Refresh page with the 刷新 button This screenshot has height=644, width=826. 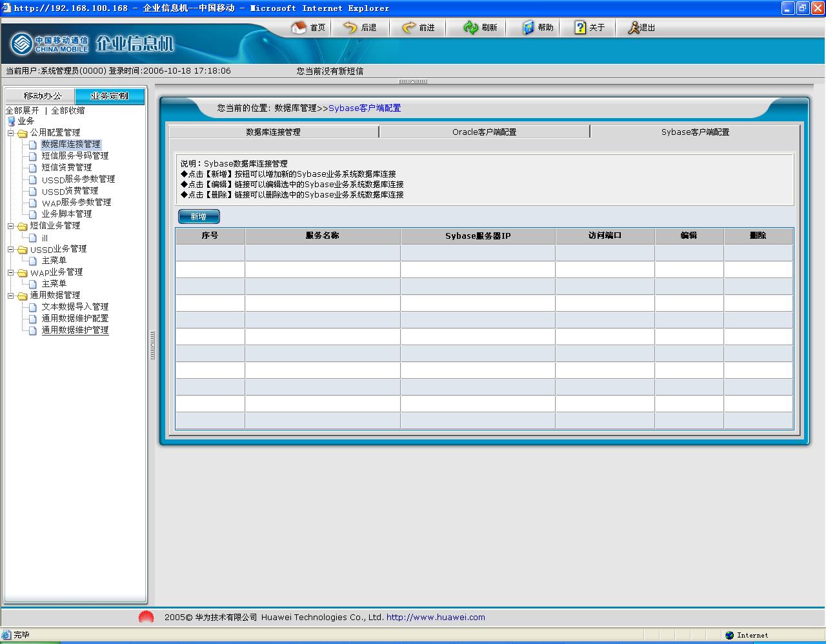pos(480,28)
